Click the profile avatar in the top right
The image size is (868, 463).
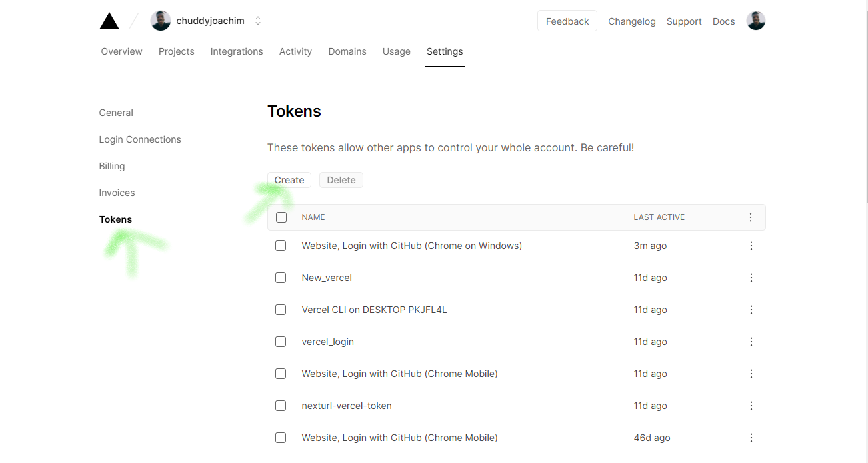pos(755,20)
